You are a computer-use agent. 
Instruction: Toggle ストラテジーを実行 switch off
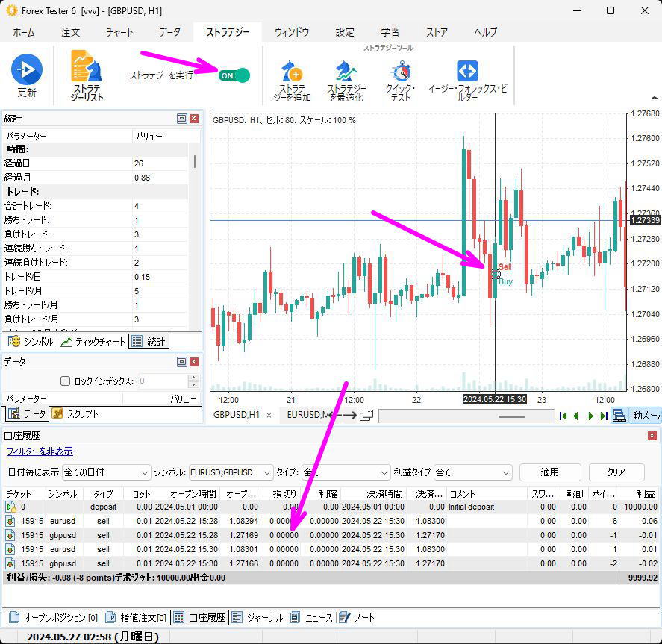pos(234,75)
